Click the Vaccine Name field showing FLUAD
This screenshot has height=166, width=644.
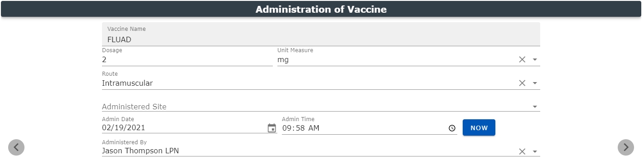click(x=321, y=34)
